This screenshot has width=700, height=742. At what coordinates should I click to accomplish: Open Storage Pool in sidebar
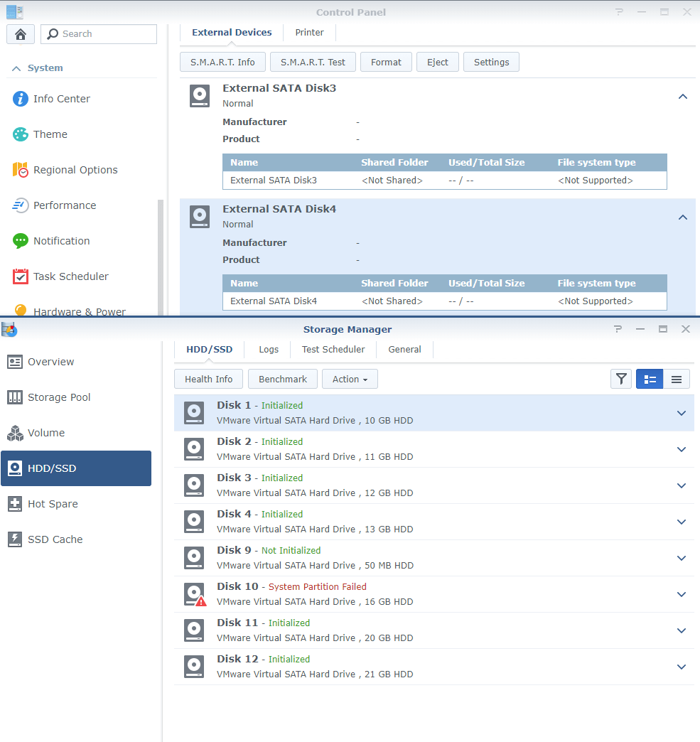click(59, 397)
